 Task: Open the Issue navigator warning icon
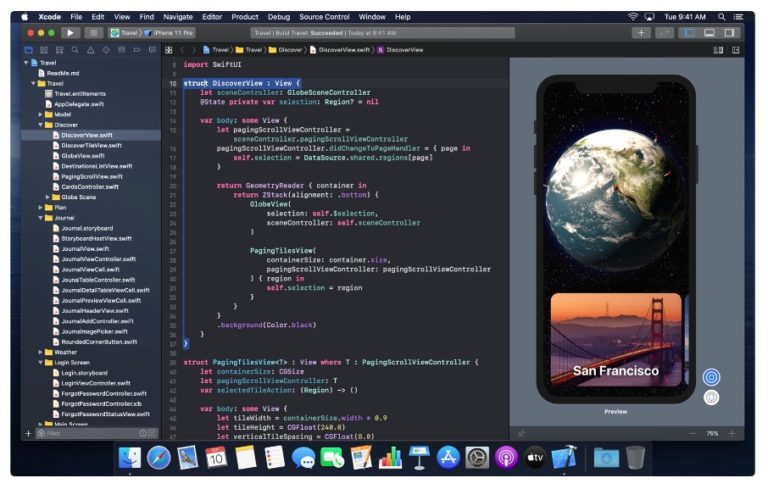[91, 50]
